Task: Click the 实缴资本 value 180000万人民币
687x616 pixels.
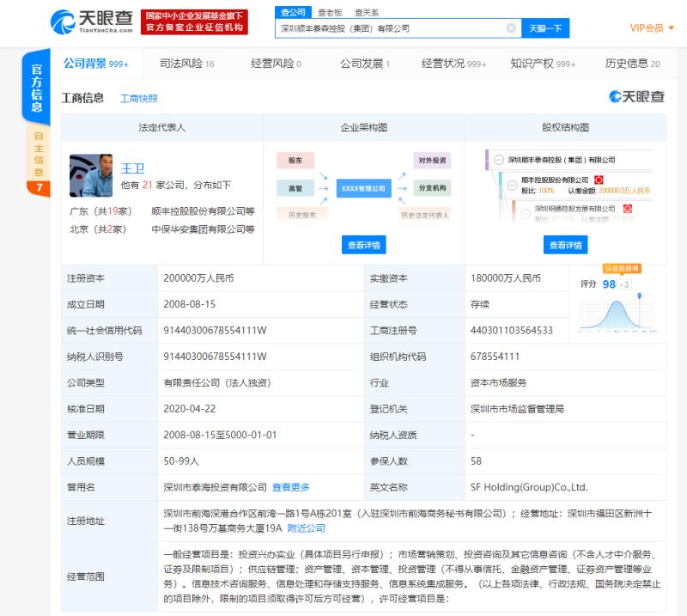Action: 505,278
